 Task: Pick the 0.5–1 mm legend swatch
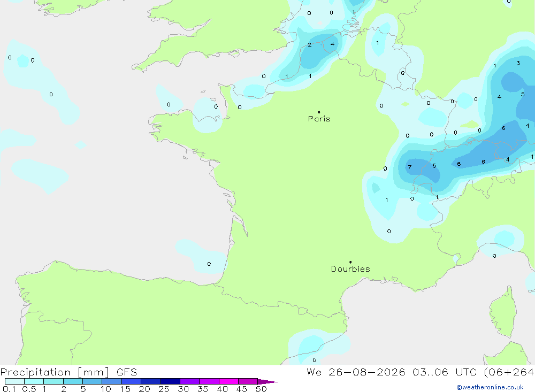tap(34, 381)
